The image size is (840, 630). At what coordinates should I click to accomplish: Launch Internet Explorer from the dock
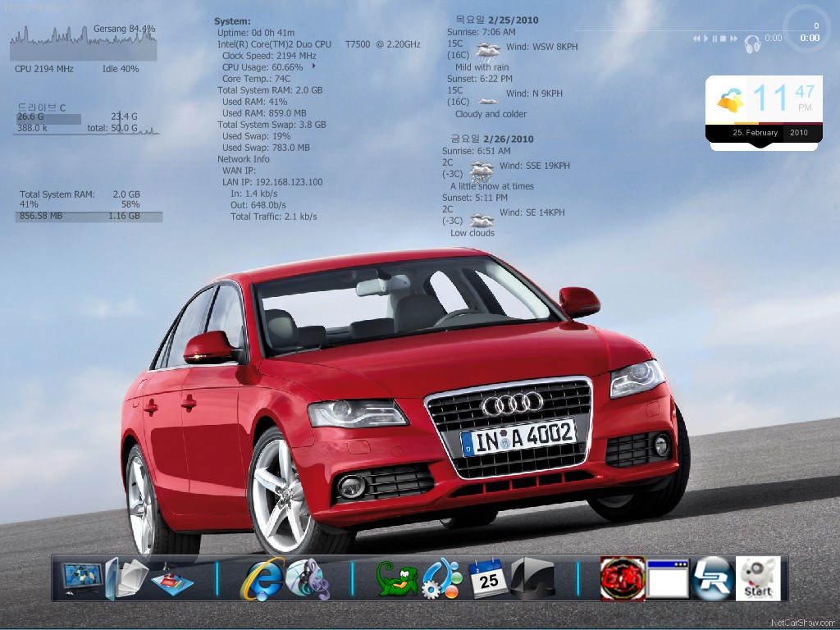coord(262,578)
